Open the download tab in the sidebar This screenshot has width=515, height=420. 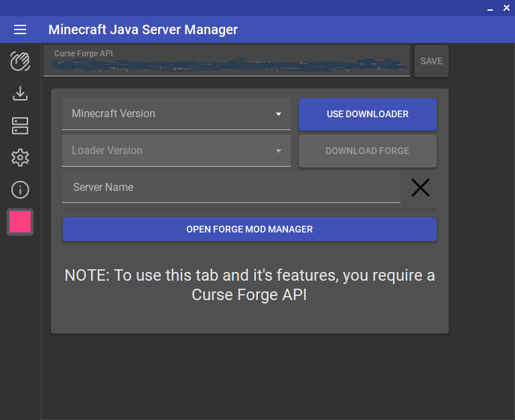[x=20, y=93]
